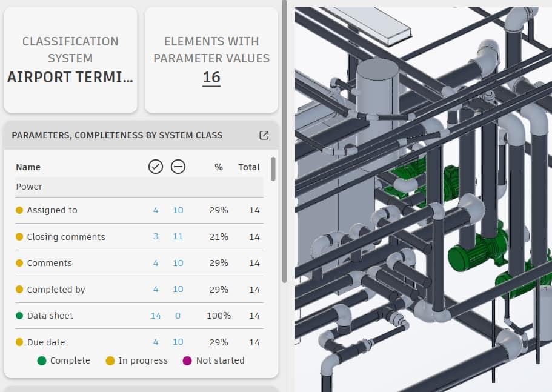
Task: Click completed count 4 for Due date
Action: pyautogui.click(x=156, y=342)
